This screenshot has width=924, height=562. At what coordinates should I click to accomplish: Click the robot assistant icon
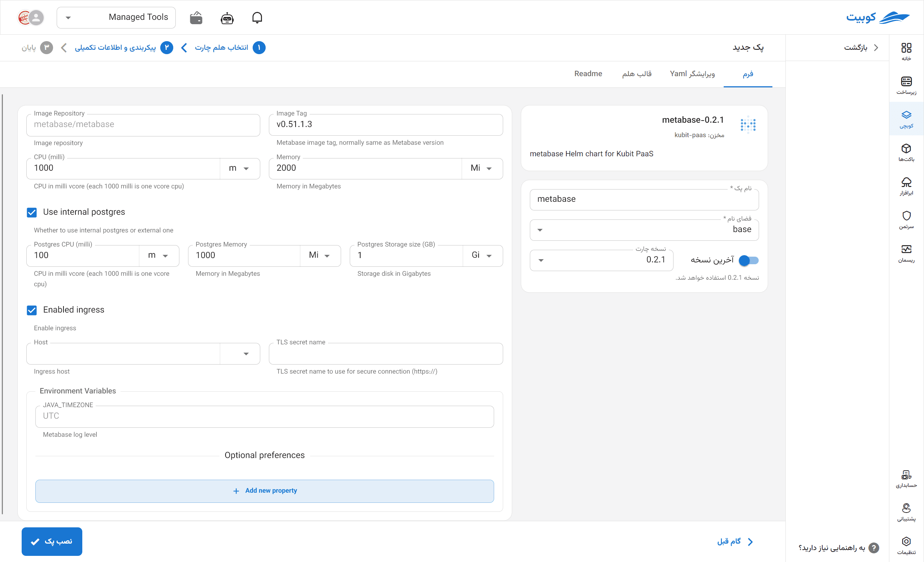tap(227, 18)
